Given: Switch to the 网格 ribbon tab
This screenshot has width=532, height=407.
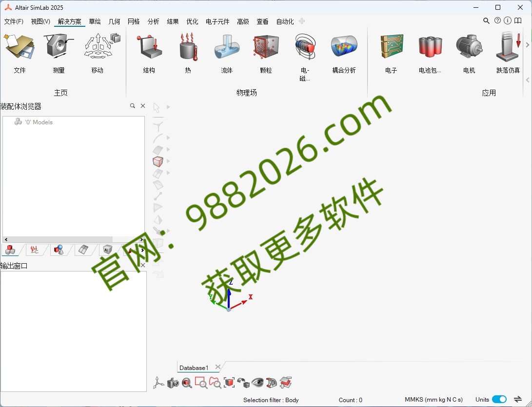Looking at the screenshot, I should [134, 21].
